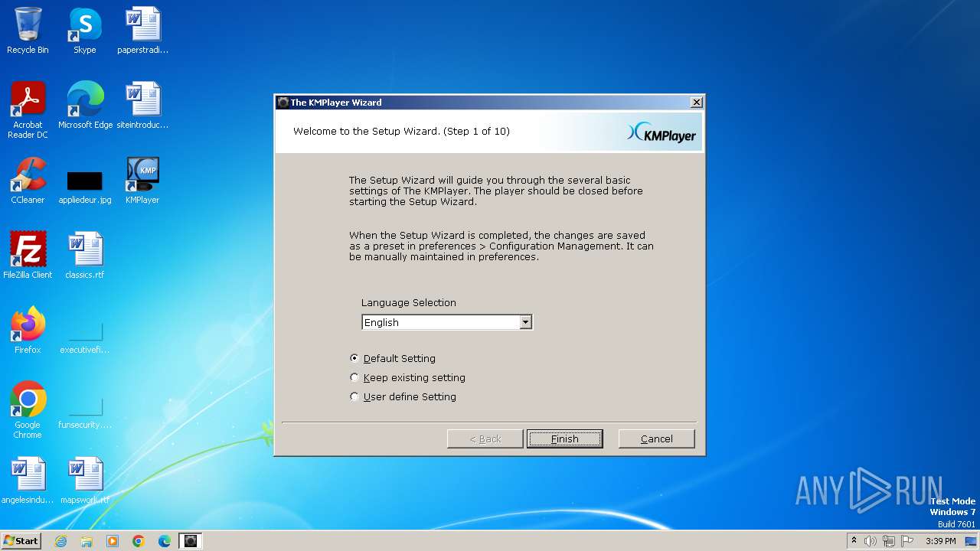Launch Firefox desktop shortcut
Image resolution: width=980 pixels, height=551 pixels.
click(x=28, y=331)
